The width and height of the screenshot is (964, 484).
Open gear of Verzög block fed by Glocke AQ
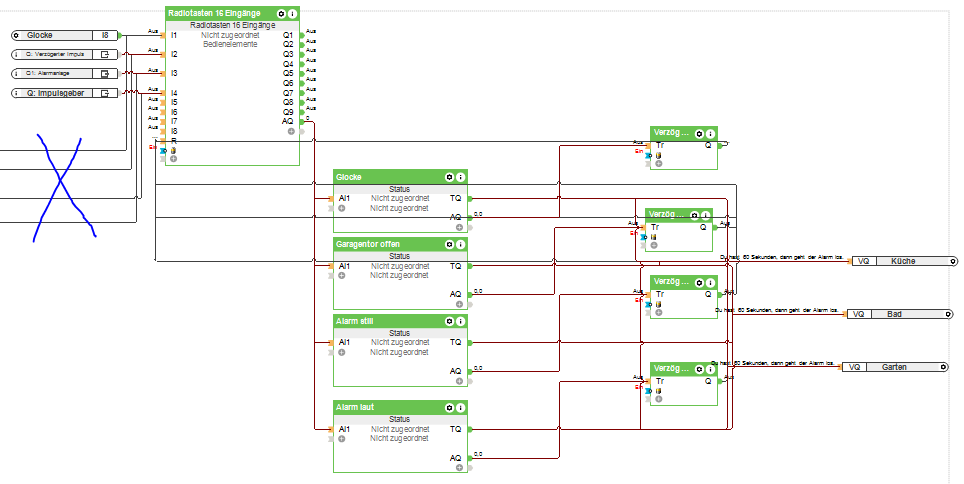699,133
